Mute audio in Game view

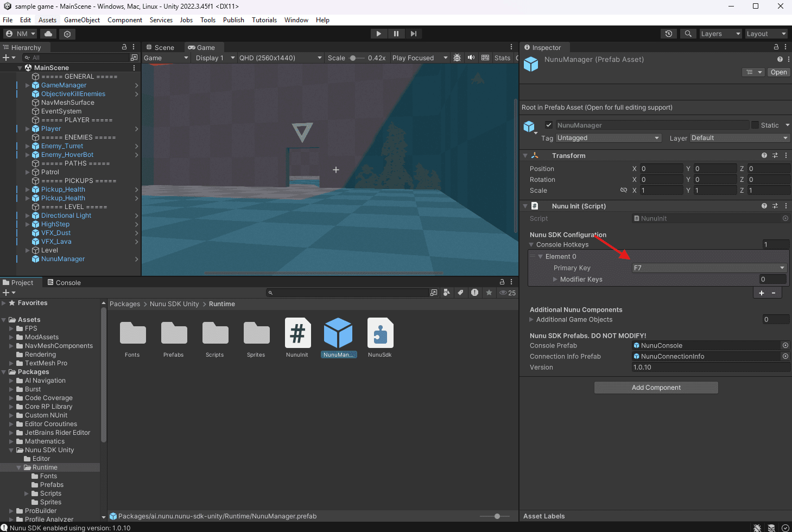tap(471, 58)
